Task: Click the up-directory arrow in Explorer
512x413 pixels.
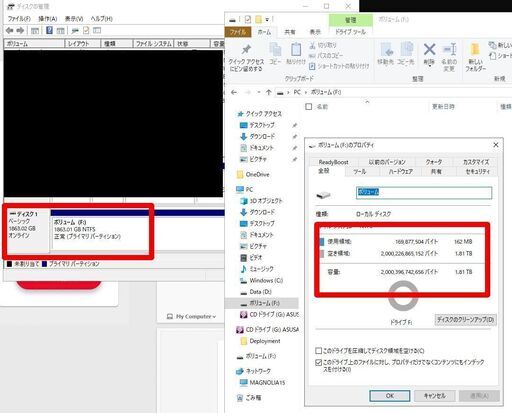Action: click(269, 92)
